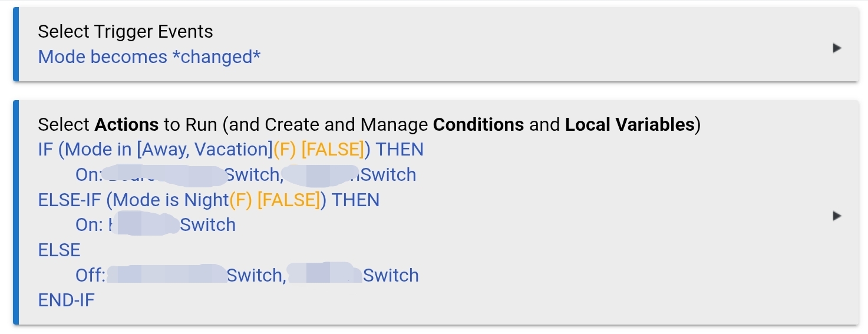
Task: Select the 'ELSE-IF (Mode is Night' line
Action: coord(133,200)
